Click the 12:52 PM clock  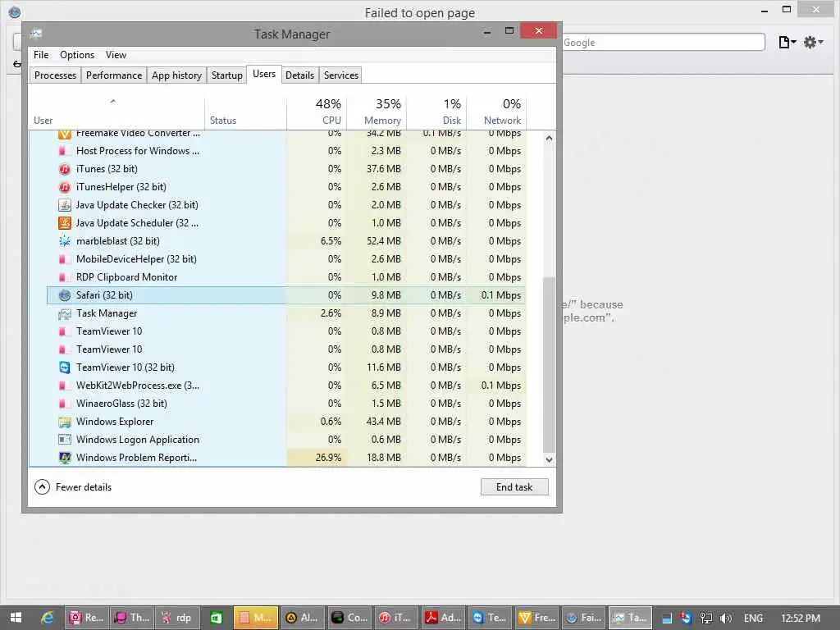coord(801,619)
